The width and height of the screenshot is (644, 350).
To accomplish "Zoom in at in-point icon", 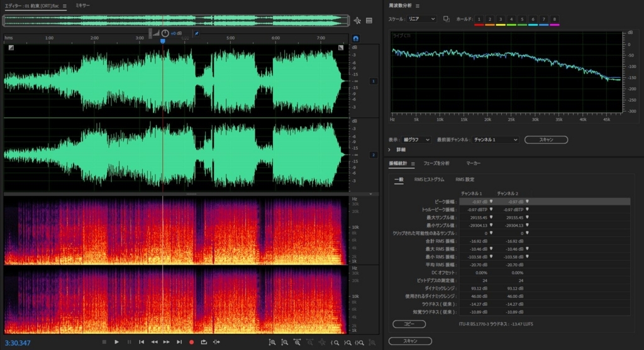I will click(335, 342).
